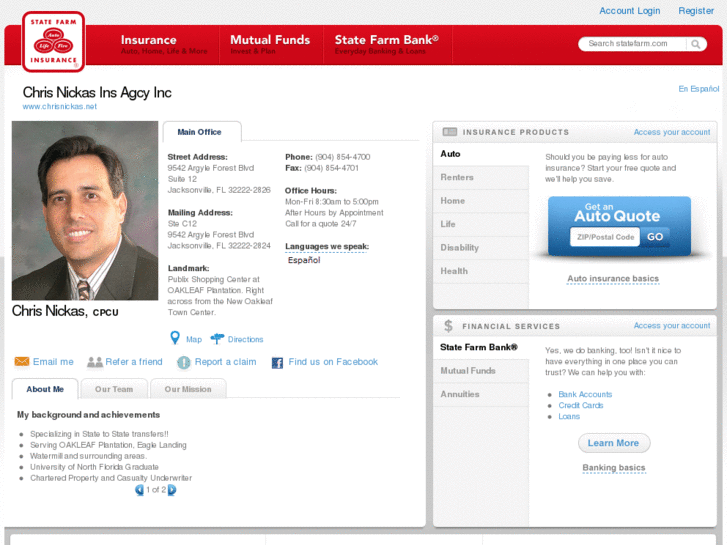Select the Our Mission tab

188,389
